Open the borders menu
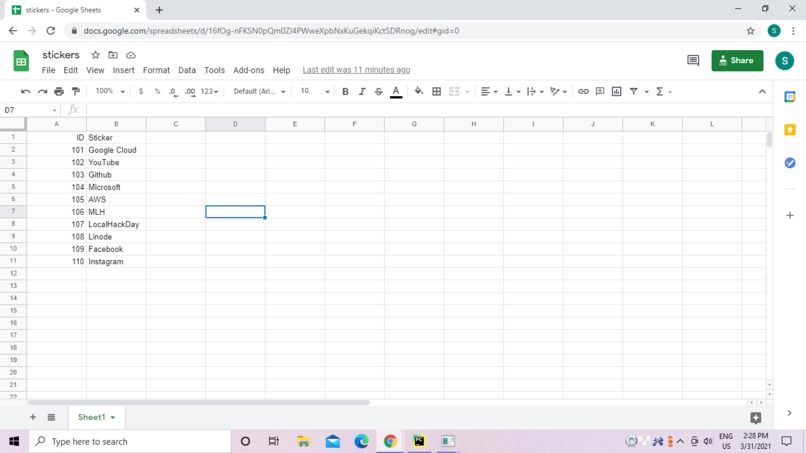This screenshot has height=453, width=806. pos(436,92)
